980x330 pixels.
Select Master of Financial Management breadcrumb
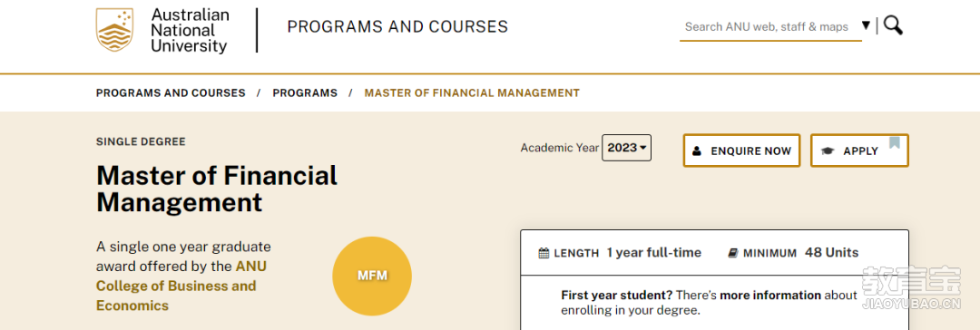click(x=472, y=93)
